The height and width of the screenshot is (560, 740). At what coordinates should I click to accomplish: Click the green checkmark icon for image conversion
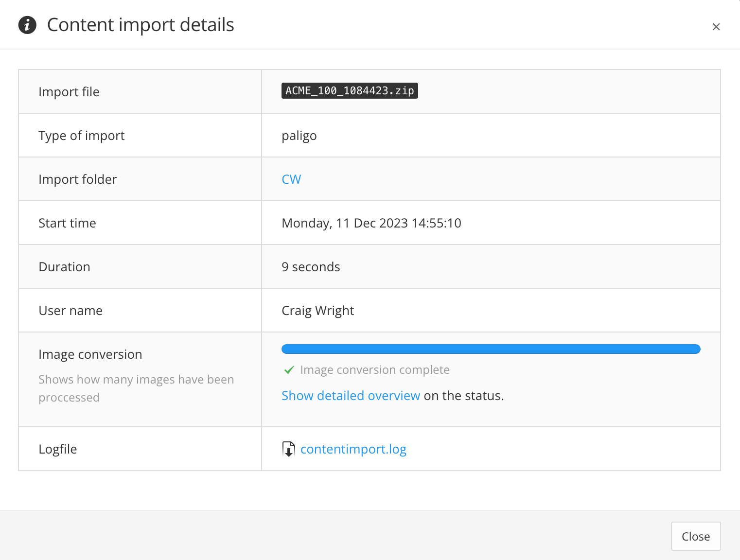click(x=289, y=369)
